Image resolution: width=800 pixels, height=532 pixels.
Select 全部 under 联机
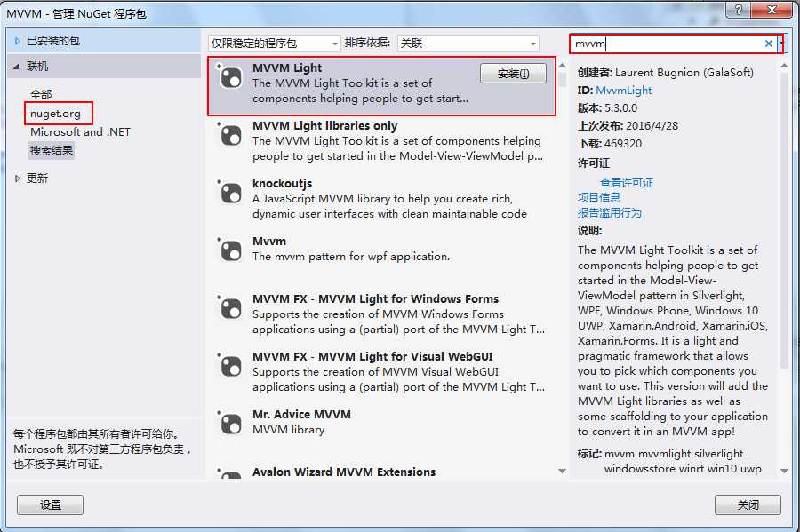tap(41, 95)
